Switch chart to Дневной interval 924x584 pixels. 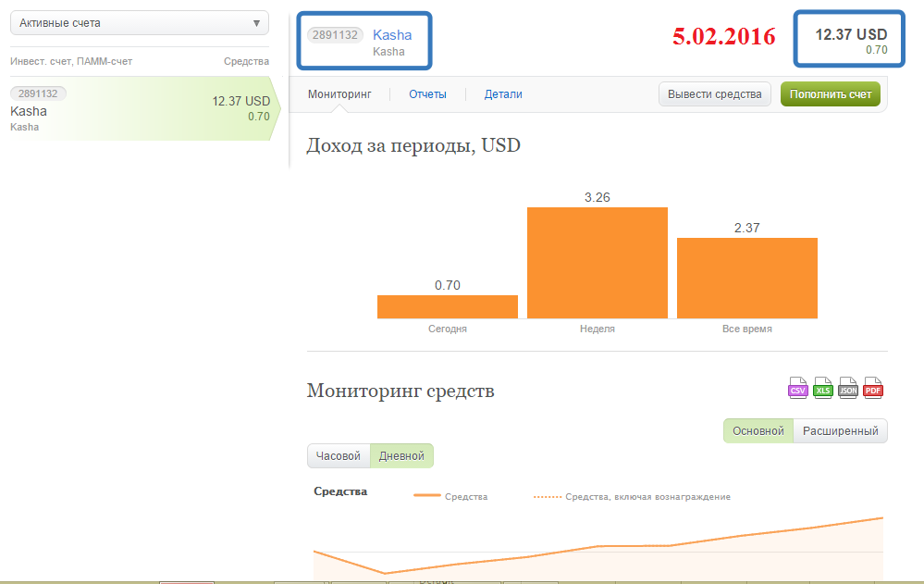click(401, 456)
